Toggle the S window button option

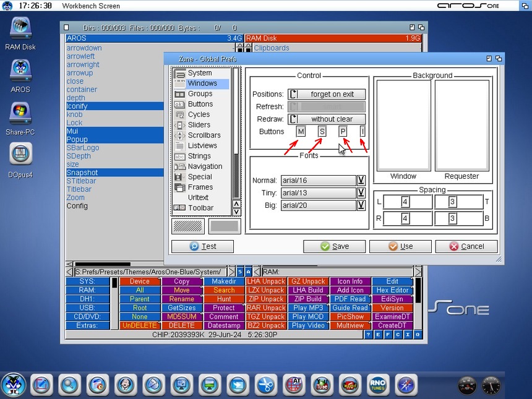point(322,131)
